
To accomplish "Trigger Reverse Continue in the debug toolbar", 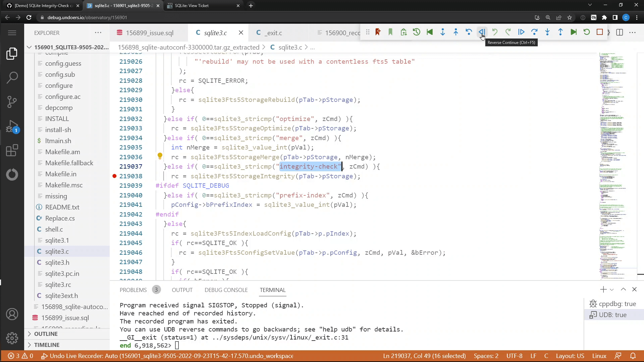I will (482, 32).
